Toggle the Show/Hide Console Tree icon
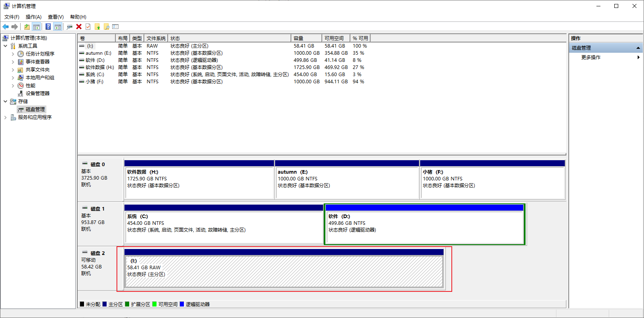This screenshot has width=644, height=318. (36, 27)
